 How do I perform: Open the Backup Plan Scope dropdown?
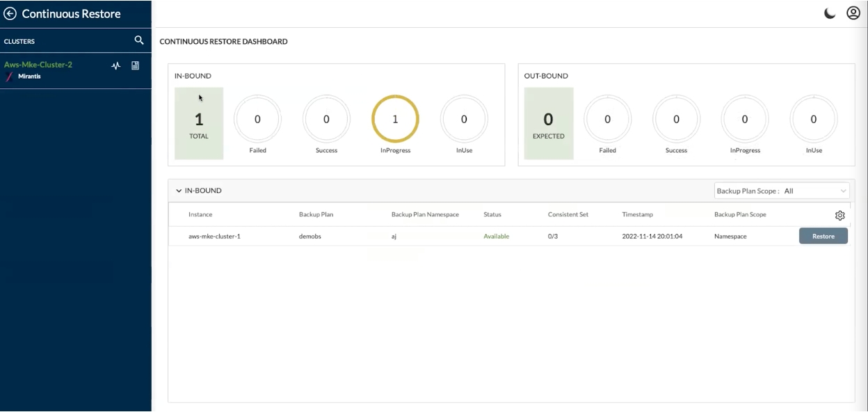click(x=782, y=191)
